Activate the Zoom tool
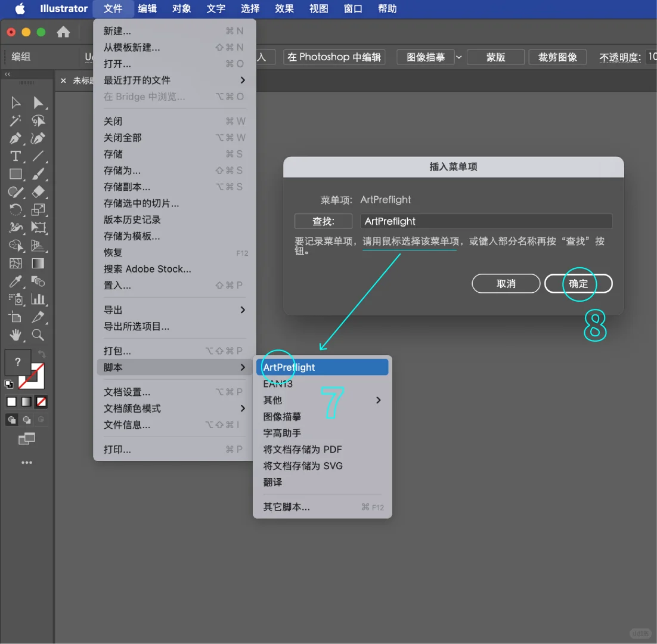 click(x=38, y=336)
